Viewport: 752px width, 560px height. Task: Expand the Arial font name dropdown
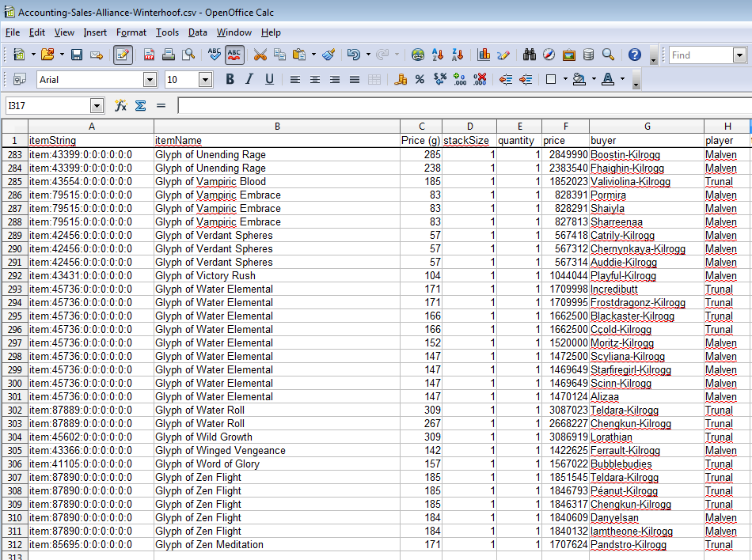point(150,80)
